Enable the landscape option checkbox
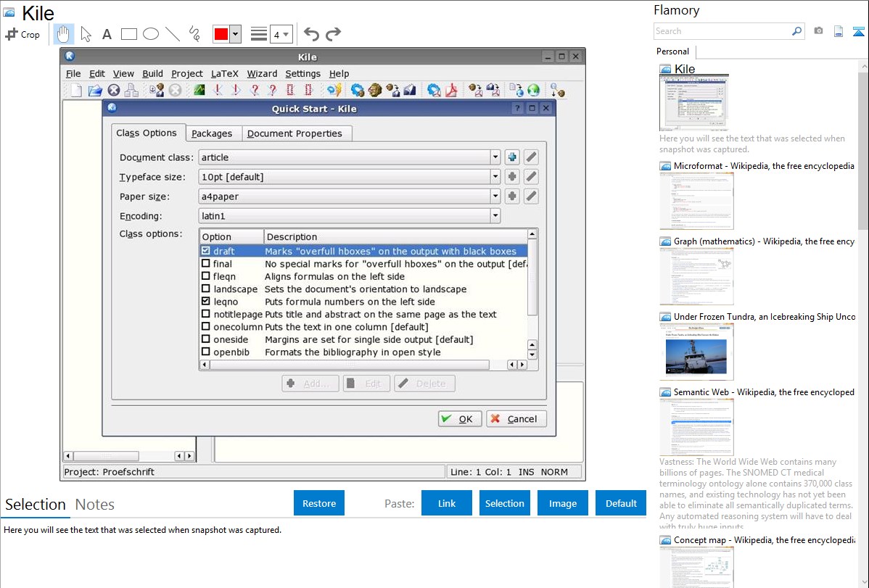This screenshot has width=869, height=588. (x=206, y=289)
